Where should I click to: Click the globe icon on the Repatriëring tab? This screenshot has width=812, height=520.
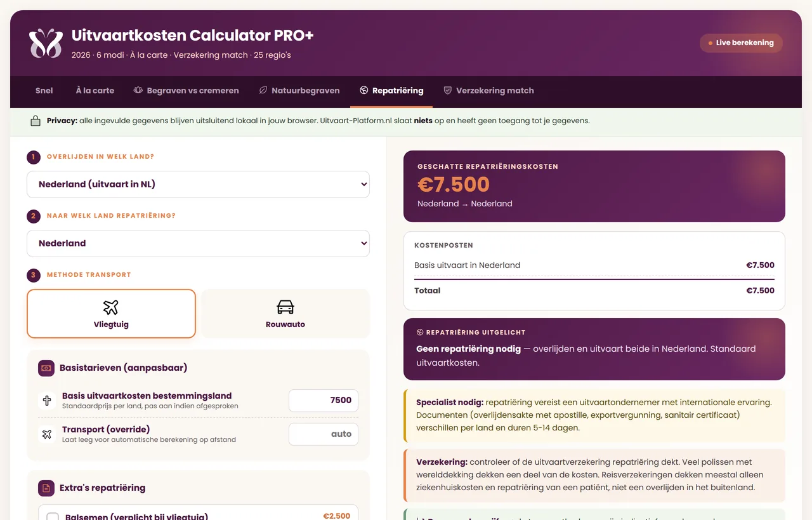tap(363, 90)
